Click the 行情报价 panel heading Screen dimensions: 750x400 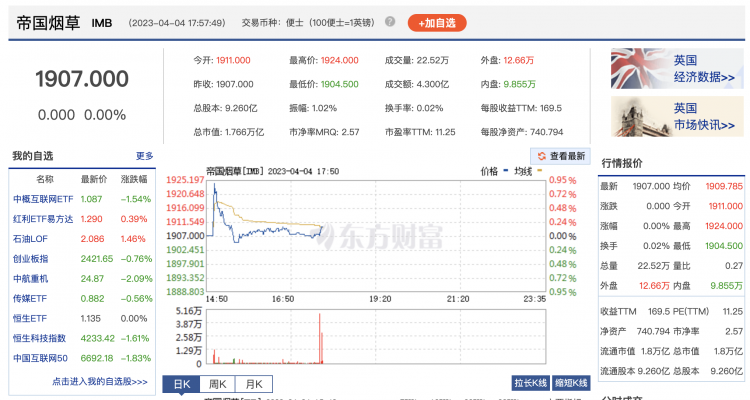(622, 163)
